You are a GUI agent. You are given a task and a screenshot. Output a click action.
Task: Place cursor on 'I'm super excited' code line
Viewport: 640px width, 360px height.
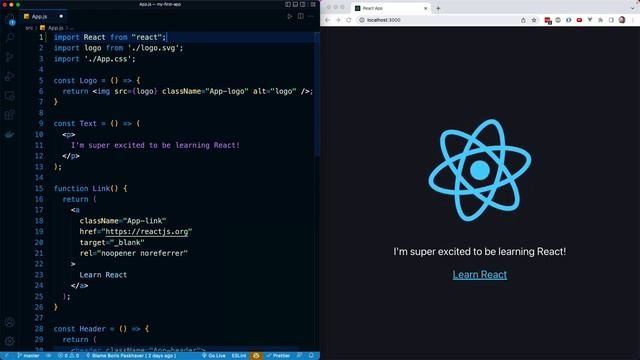tap(155, 145)
